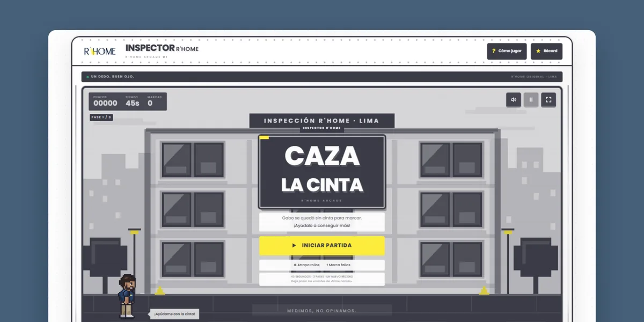This screenshot has height=322, width=644.
Task: Click the Tiempo 45s timer
Action: (133, 103)
